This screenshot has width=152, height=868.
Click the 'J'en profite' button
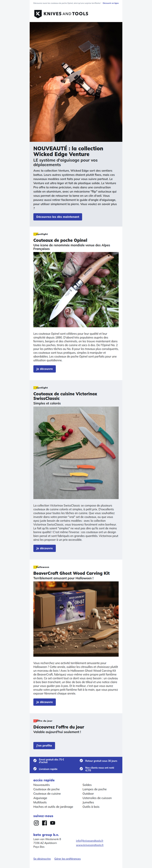pyautogui.click(x=44, y=746)
